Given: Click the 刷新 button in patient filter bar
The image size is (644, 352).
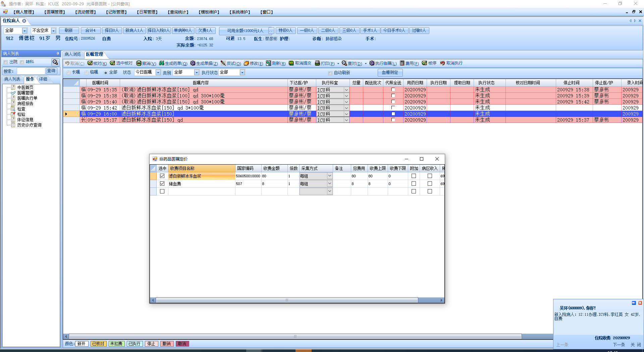Looking at the screenshot, I should click(69, 31).
